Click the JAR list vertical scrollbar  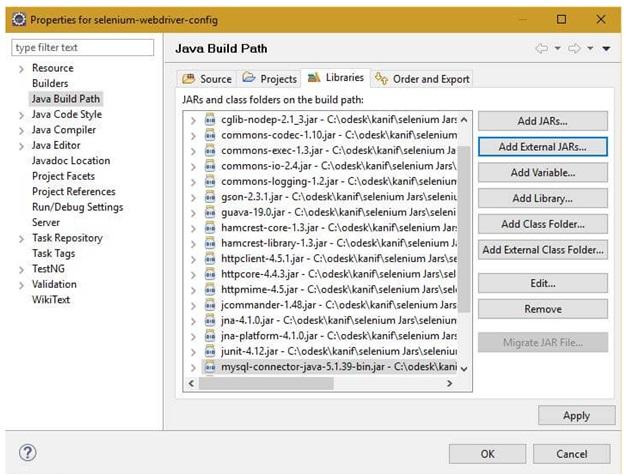click(463, 240)
